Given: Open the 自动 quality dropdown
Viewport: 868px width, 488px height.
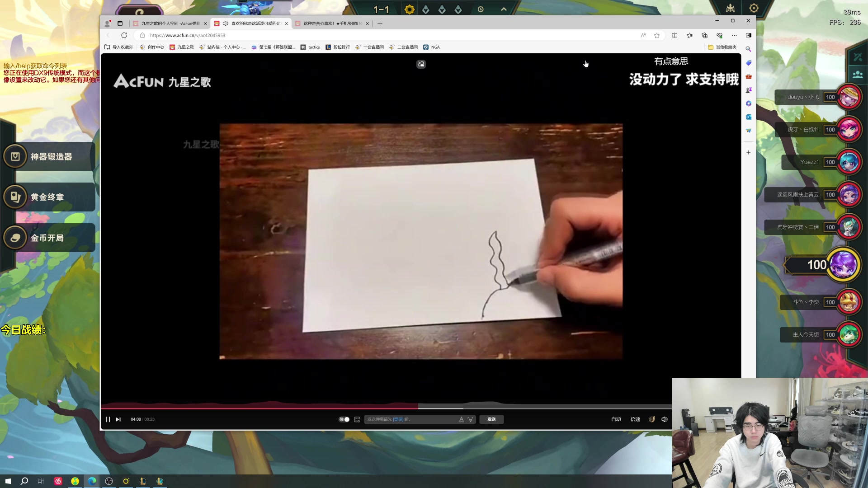Looking at the screenshot, I should [x=616, y=419].
